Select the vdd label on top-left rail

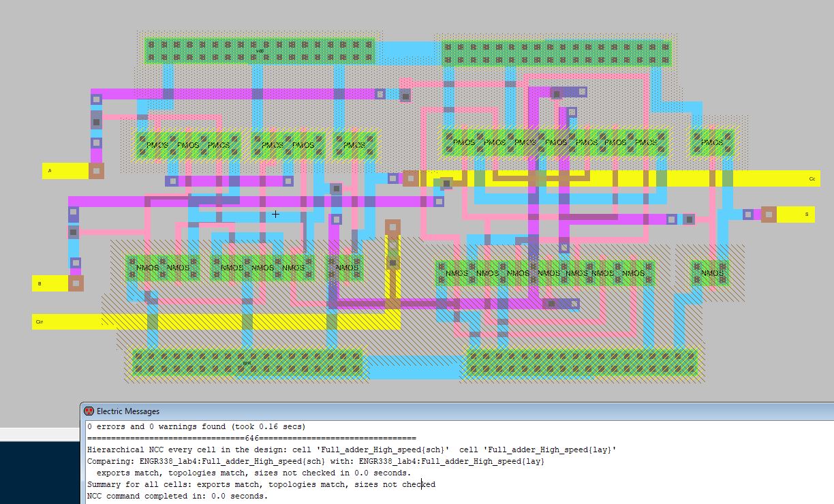[260, 51]
